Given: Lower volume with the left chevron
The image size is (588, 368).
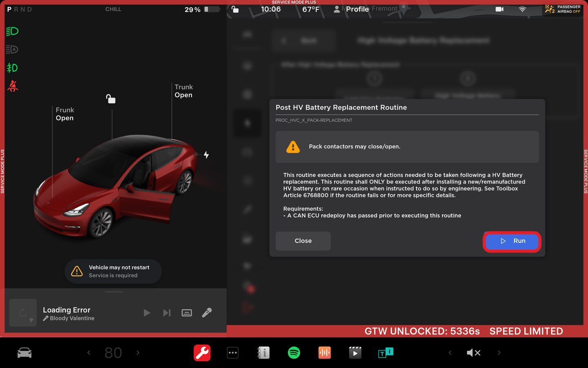Looking at the screenshot, I should [x=450, y=353].
